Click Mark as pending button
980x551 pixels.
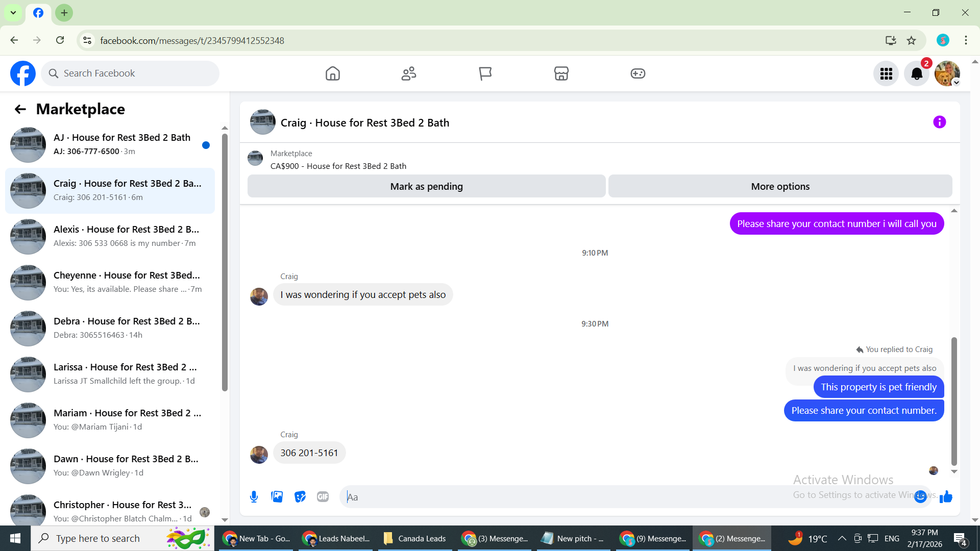coord(426,186)
